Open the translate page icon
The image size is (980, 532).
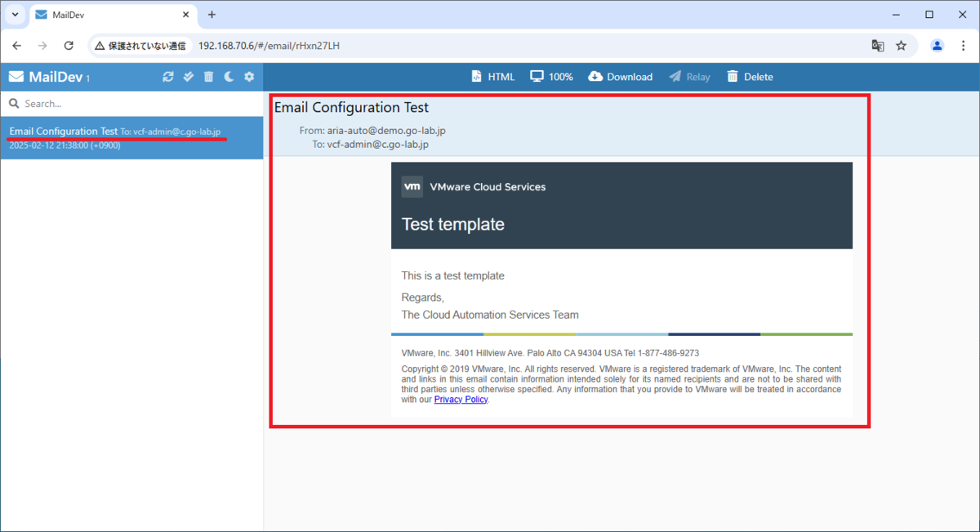878,46
